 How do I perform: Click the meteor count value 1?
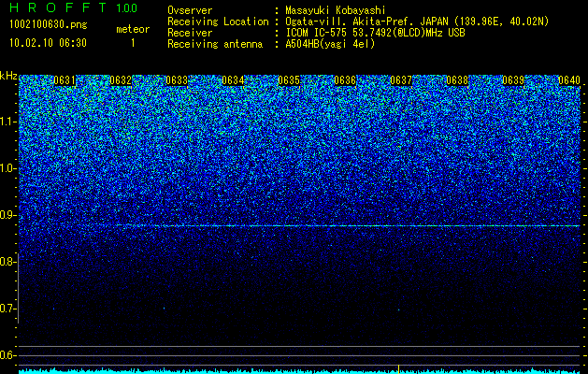133,43
